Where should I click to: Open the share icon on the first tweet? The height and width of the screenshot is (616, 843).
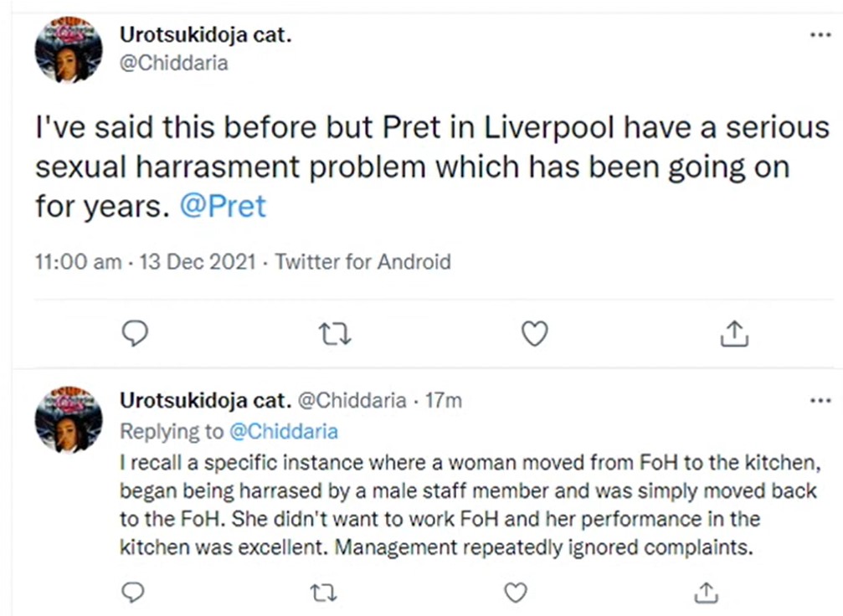point(734,332)
